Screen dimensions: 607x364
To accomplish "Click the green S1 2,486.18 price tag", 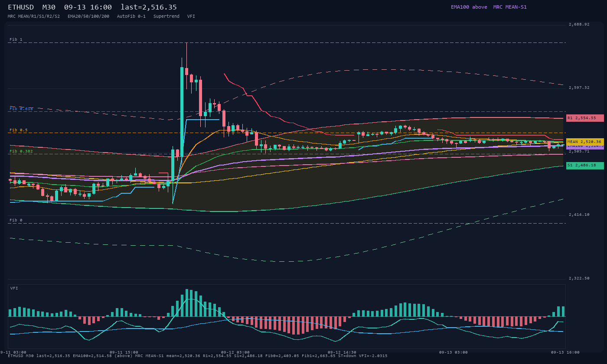I will point(585,166).
